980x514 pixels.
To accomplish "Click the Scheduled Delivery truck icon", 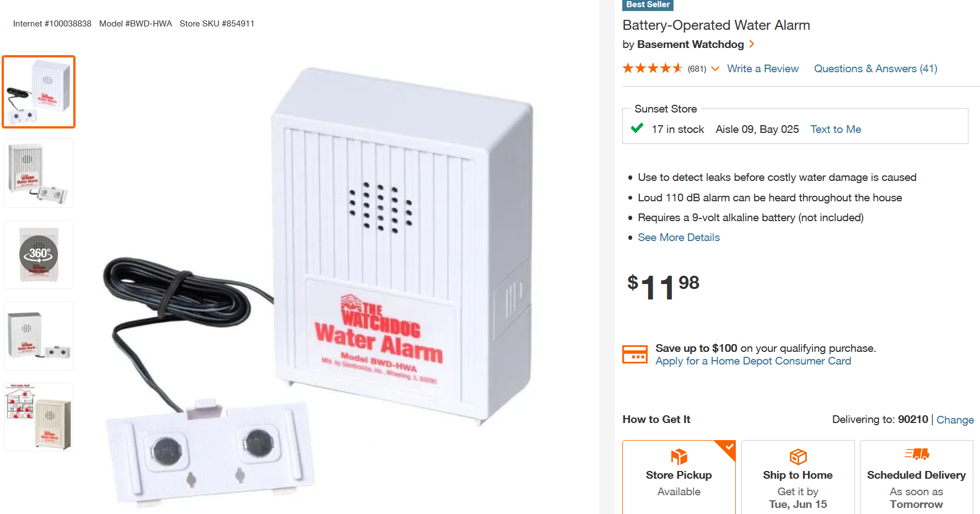I will (x=916, y=455).
